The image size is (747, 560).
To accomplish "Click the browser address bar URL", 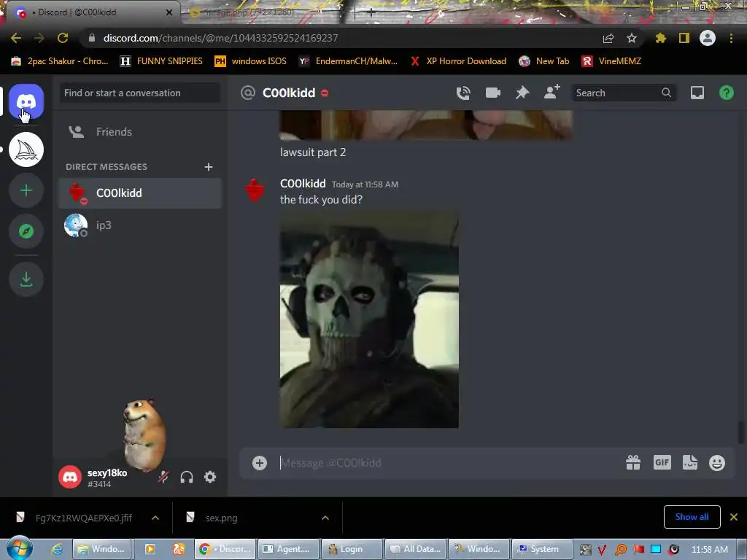I will tap(220, 38).
